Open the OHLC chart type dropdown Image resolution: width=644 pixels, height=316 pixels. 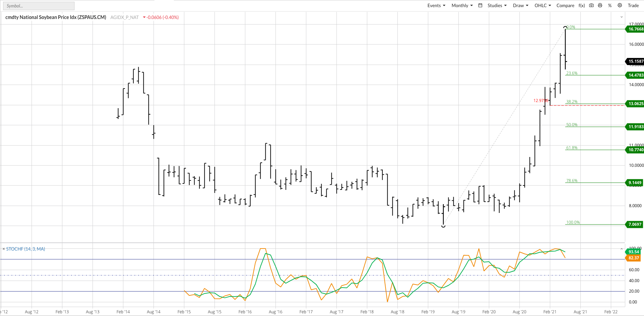(543, 5)
